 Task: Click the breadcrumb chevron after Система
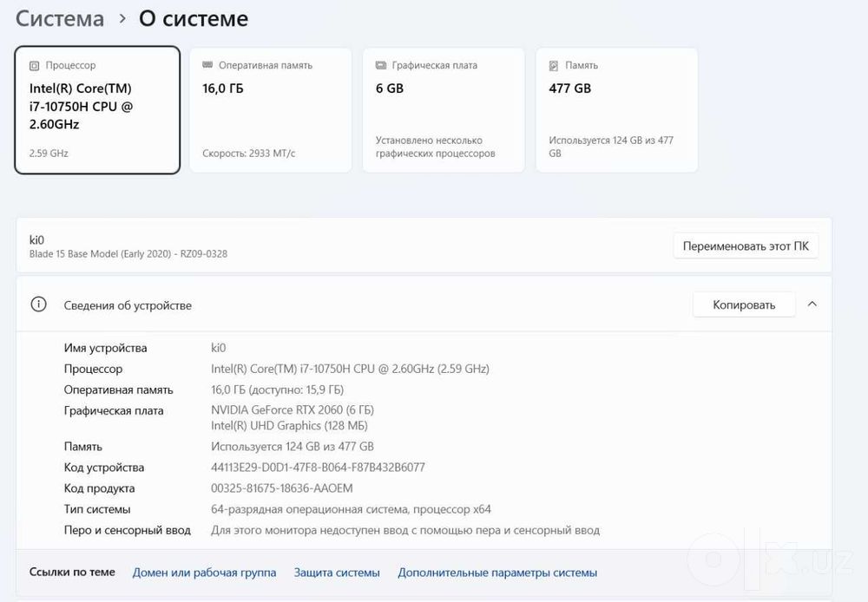(x=122, y=19)
